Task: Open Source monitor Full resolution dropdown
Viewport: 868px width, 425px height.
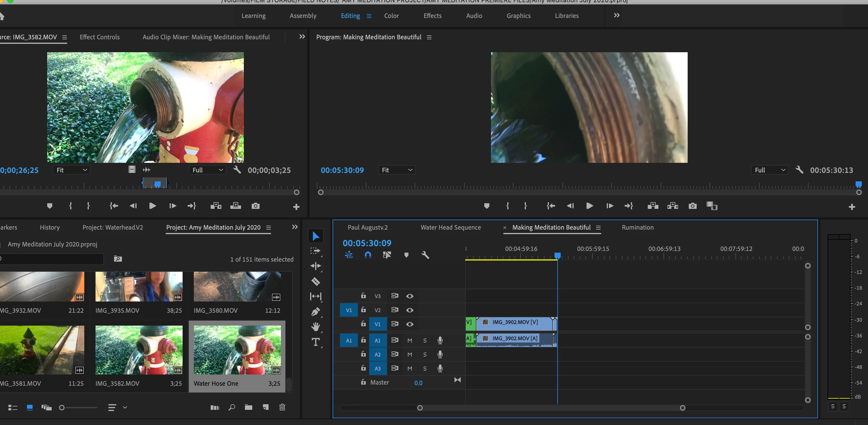Action: [x=208, y=170]
